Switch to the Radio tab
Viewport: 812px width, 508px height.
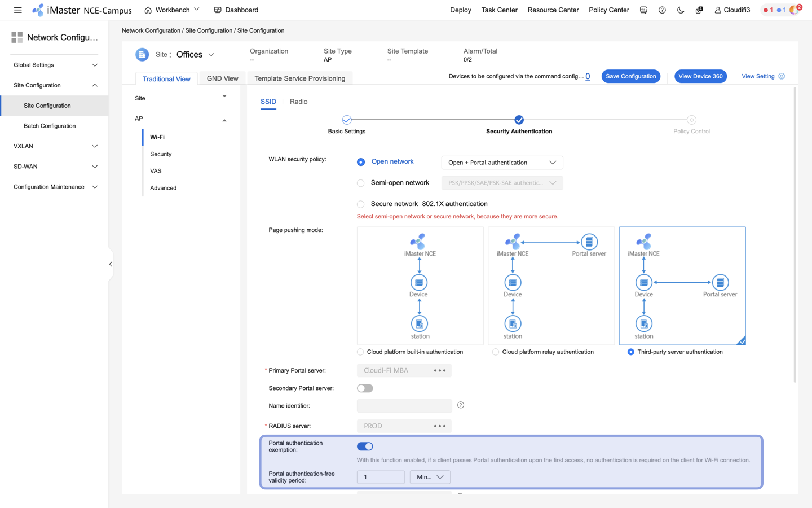[x=298, y=102]
